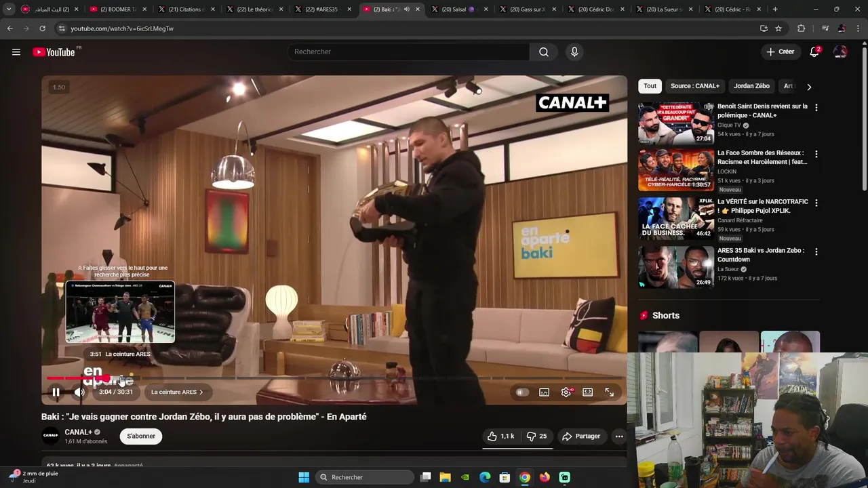The height and width of the screenshot is (488, 868).
Task: Click the Partager share button
Action: [x=581, y=436]
